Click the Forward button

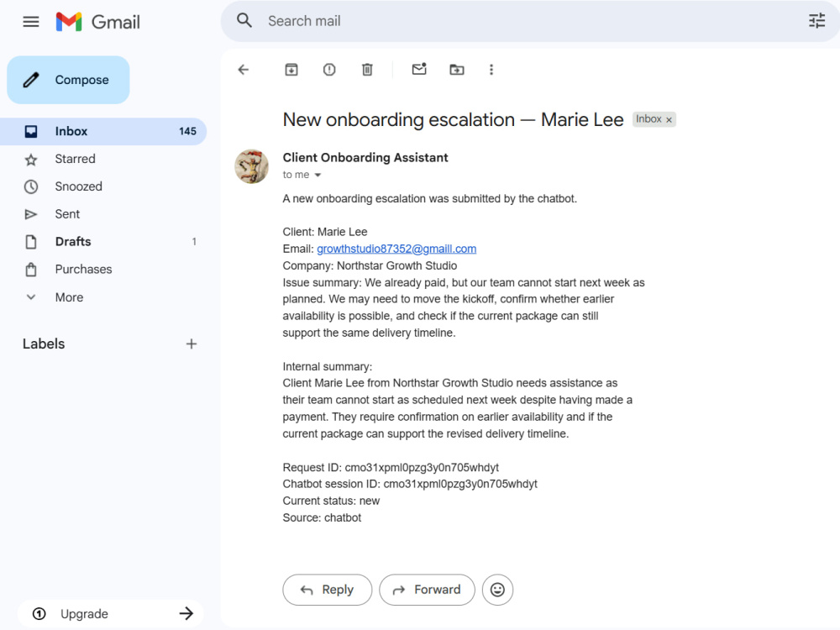[427, 590]
